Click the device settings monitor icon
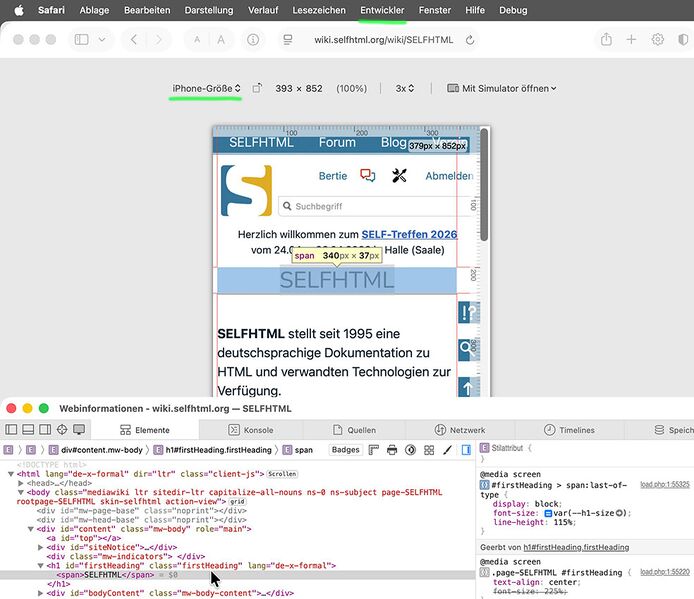 [x=79, y=429]
